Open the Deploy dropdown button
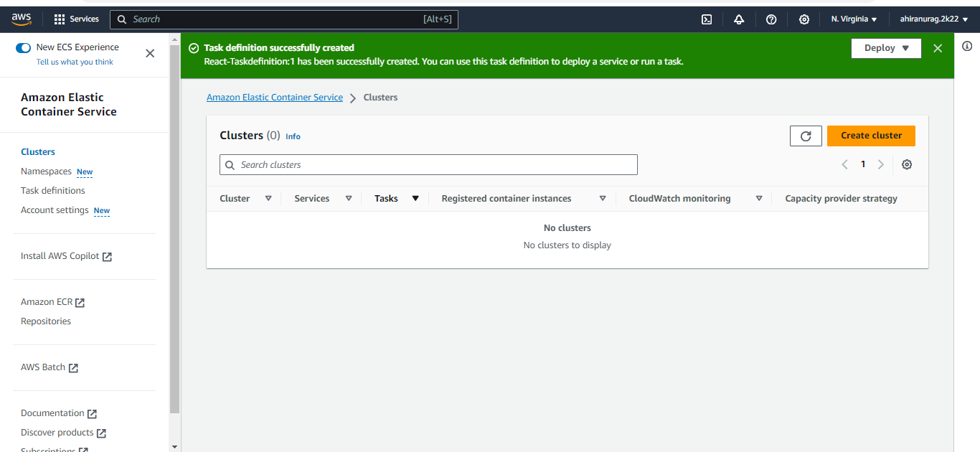The image size is (980, 452). point(886,48)
